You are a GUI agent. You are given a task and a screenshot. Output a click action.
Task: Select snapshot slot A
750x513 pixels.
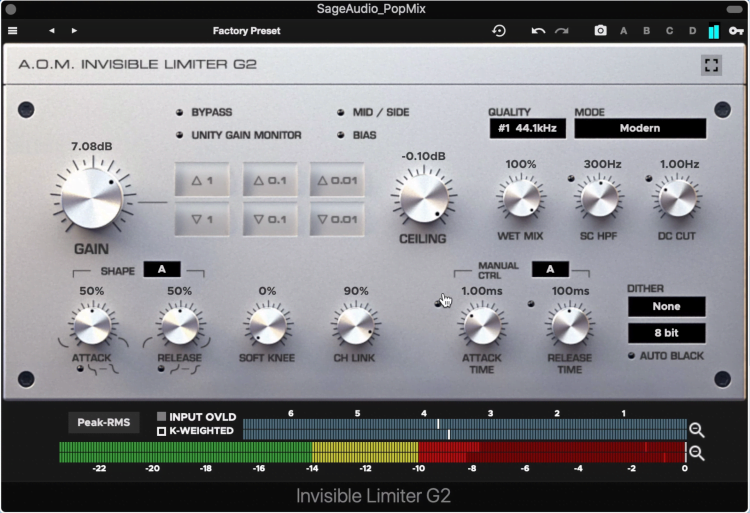(x=624, y=31)
